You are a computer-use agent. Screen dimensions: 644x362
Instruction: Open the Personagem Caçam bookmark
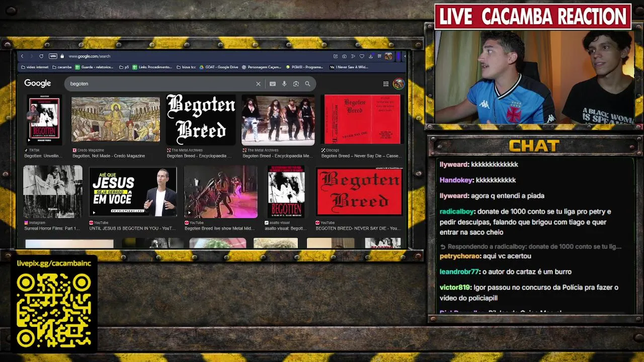pyautogui.click(x=261, y=67)
